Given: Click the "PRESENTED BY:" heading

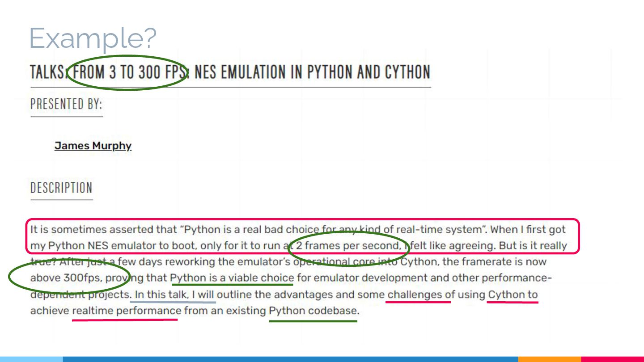Looking at the screenshot, I should coord(66,104).
